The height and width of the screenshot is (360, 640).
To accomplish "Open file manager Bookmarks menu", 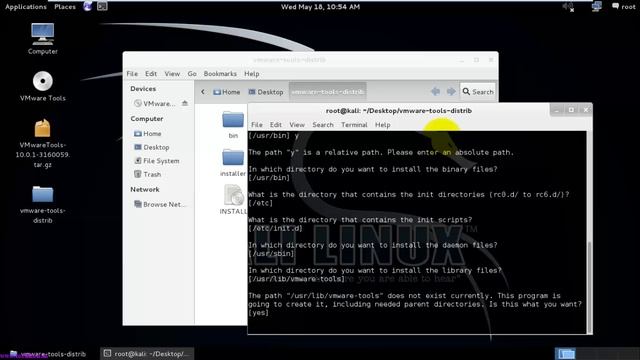I will tap(220, 73).
